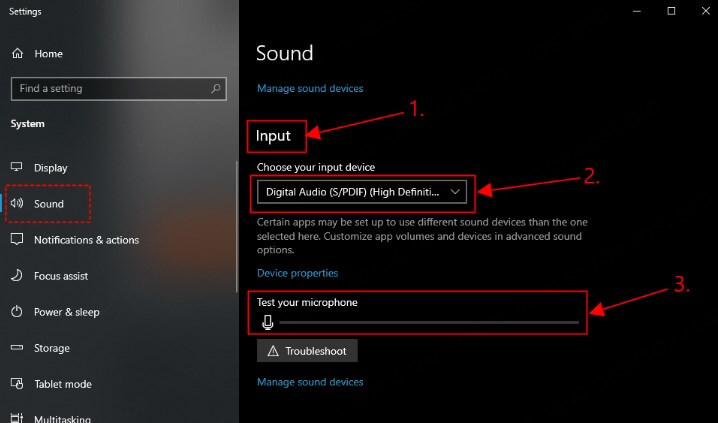Click the top Manage sound devices link

(310, 88)
